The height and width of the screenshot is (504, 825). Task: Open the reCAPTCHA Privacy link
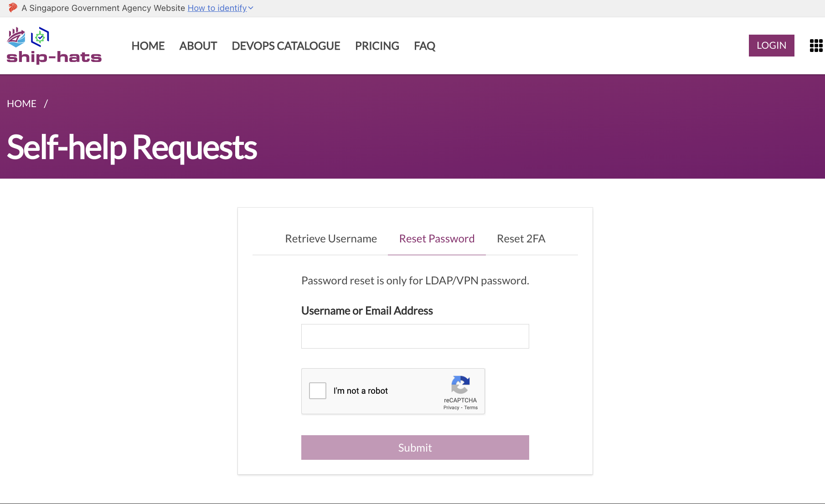click(x=451, y=408)
